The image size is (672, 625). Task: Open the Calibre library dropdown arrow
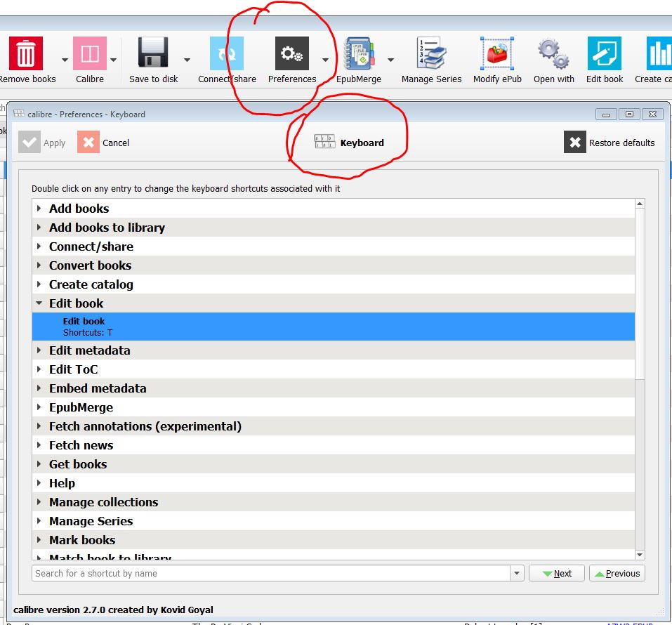tap(114, 60)
